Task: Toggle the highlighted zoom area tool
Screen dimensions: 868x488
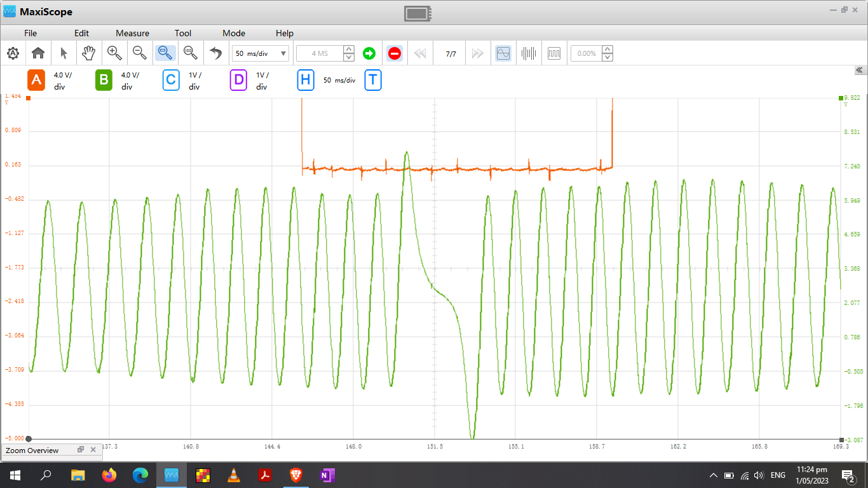Action: (165, 53)
